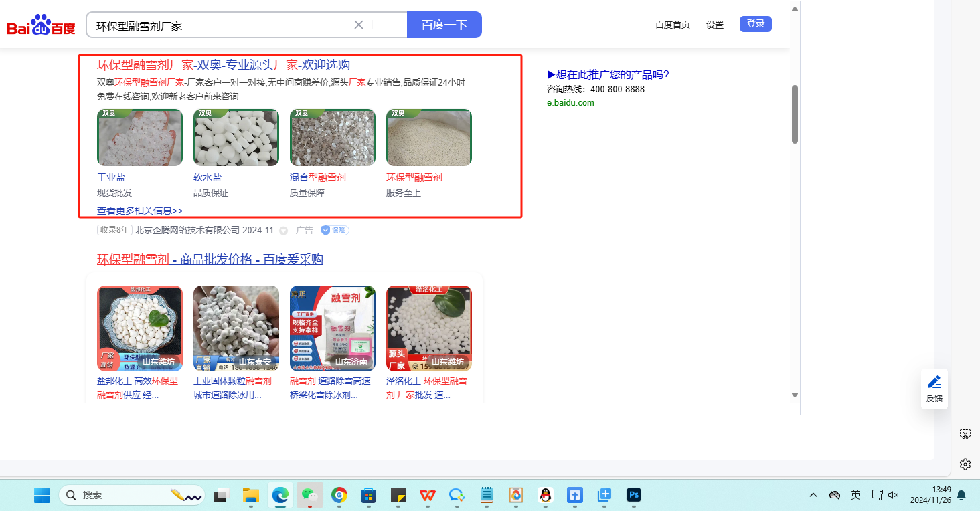Switch the 英 input method indicator

click(x=856, y=495)
